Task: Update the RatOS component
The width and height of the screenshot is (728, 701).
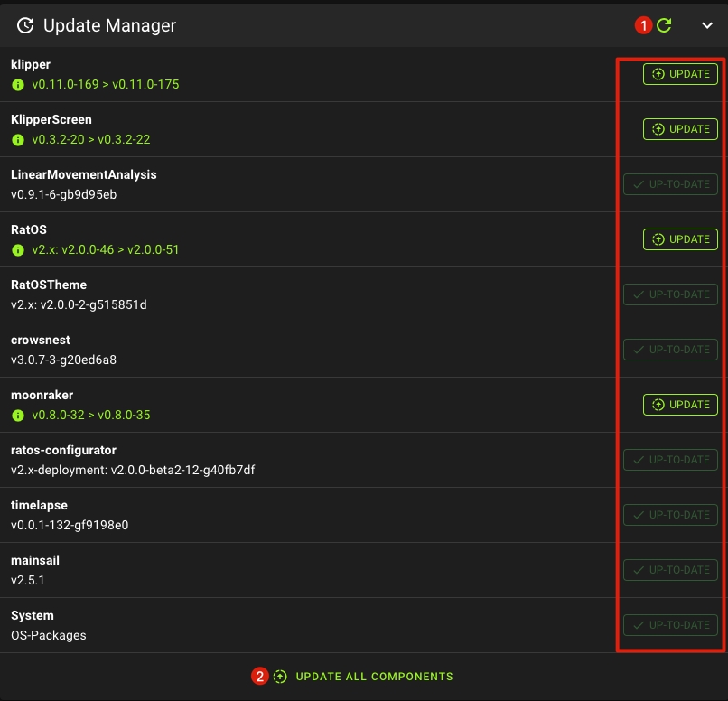Action: (680, 239)
